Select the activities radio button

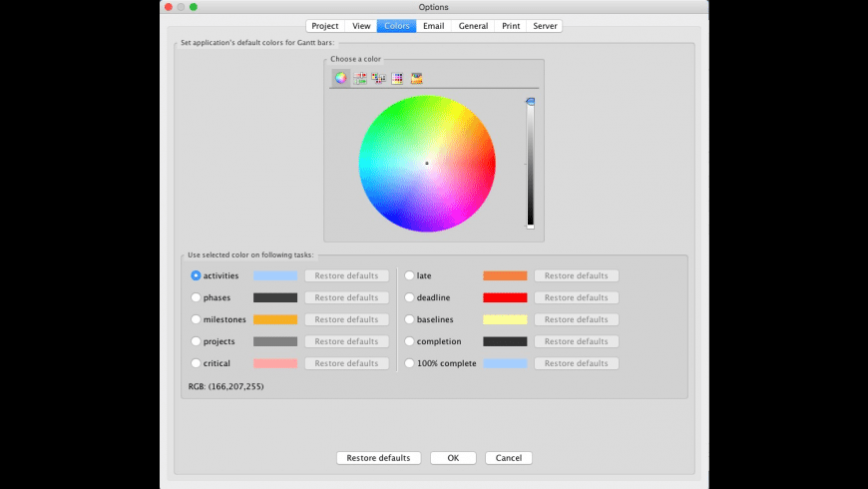[196, 275]
